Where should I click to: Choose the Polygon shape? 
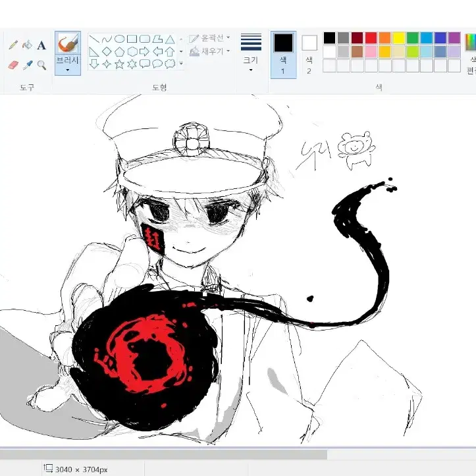coord(157,39)
